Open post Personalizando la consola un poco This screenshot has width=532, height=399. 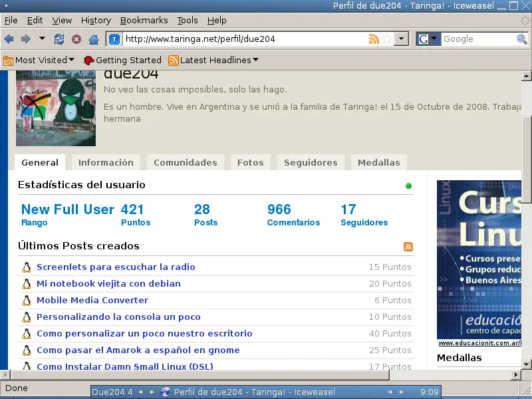(x=118, y=317)
